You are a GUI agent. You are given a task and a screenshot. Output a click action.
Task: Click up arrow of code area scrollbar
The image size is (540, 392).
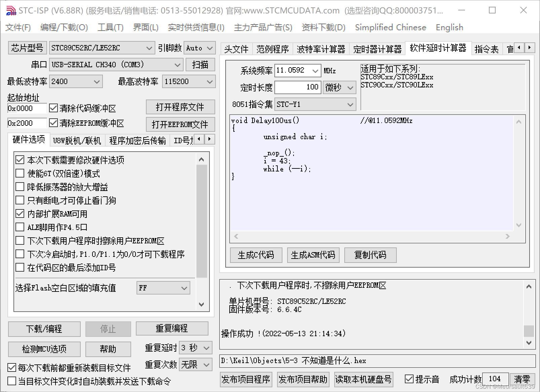[x=519, y=122]
